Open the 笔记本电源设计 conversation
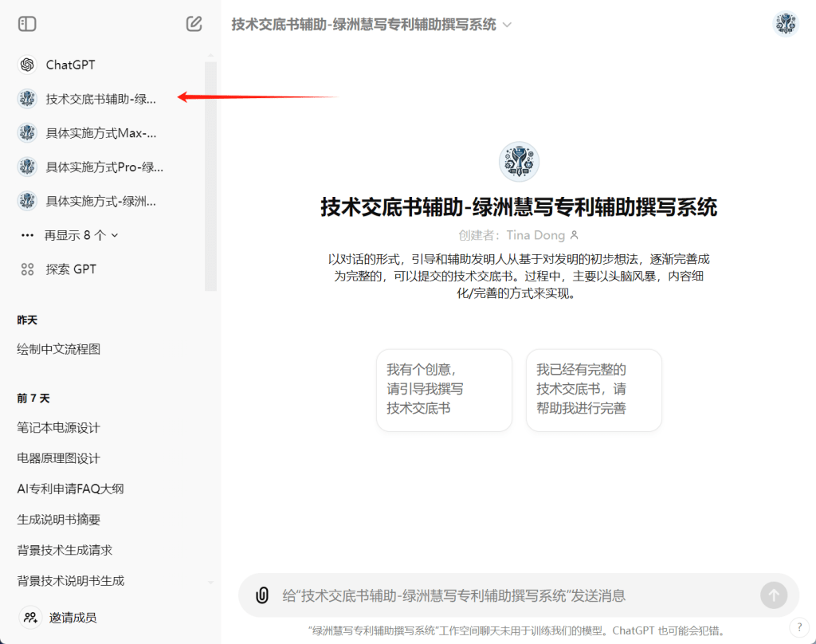The width and height of the screenshot is (816, 644). [59, 428]
